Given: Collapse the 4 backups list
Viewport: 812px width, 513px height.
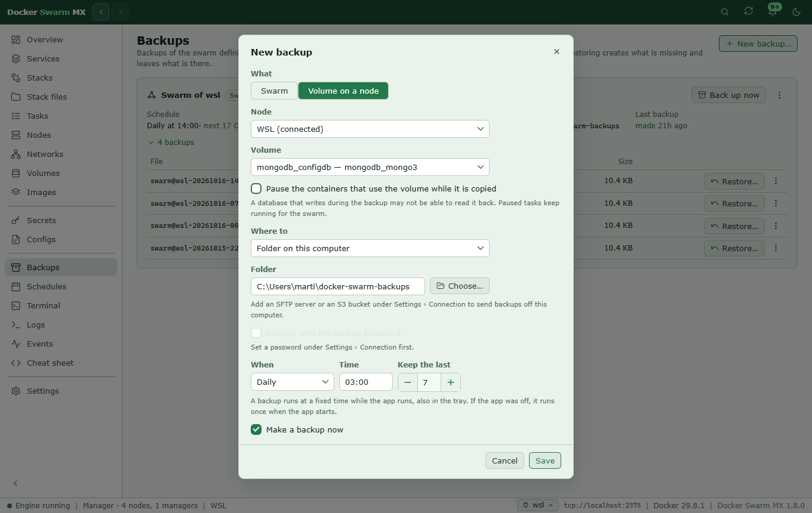Looking at the screenshot, I should [171, 143].
